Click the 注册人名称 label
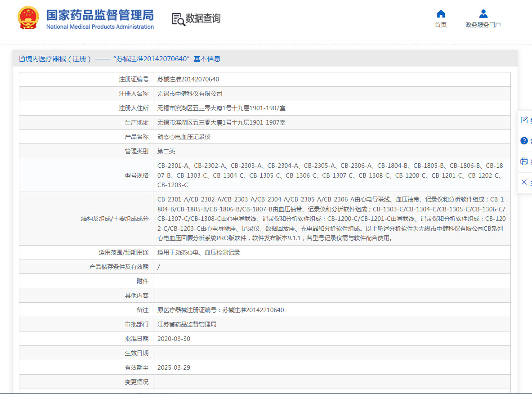This screenshot has height=394, width=532. click(134, 94)
